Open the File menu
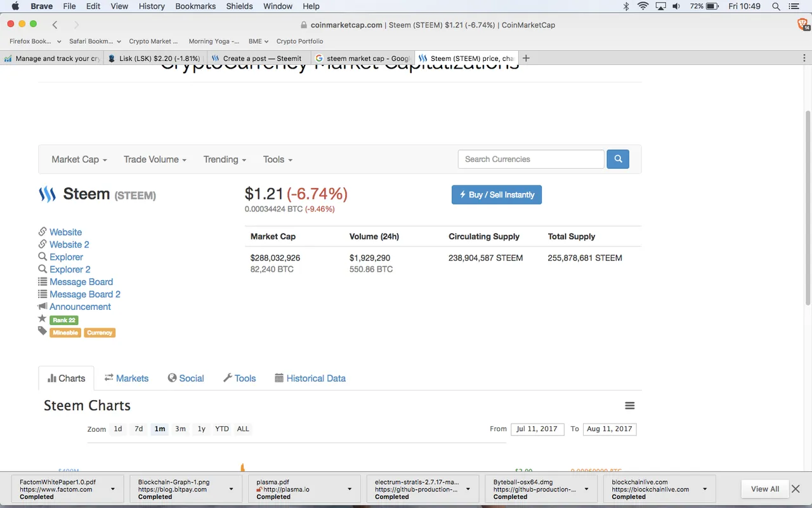The height and width of the screenshot is (508, 812). 69,6
